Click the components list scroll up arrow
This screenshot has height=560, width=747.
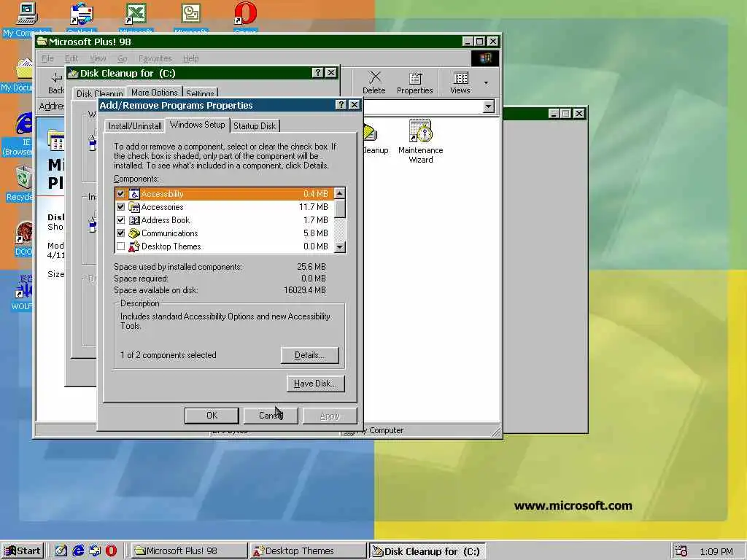click(x=340, y=193)
